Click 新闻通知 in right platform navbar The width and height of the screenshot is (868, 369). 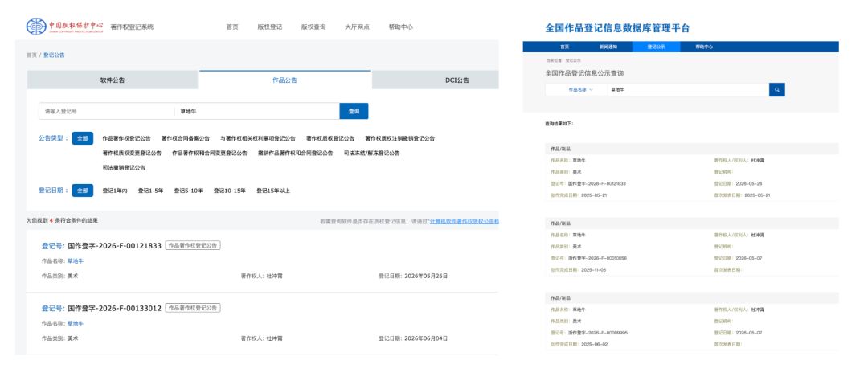tap(608, 47)
